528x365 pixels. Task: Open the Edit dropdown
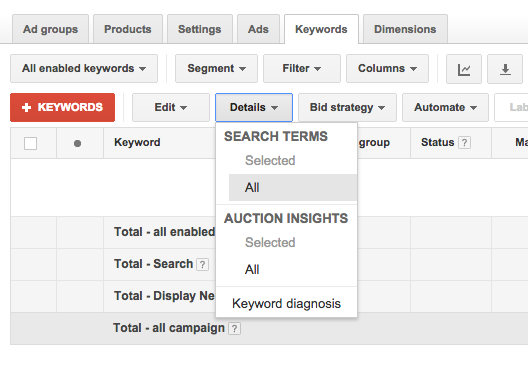pos(171,107)
